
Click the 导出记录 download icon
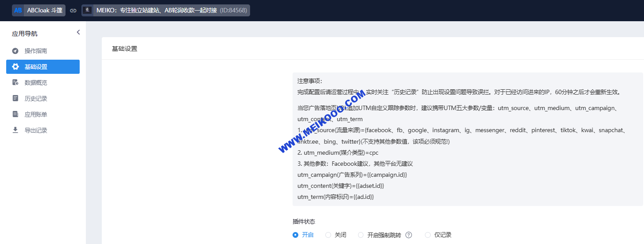(15, 130)
